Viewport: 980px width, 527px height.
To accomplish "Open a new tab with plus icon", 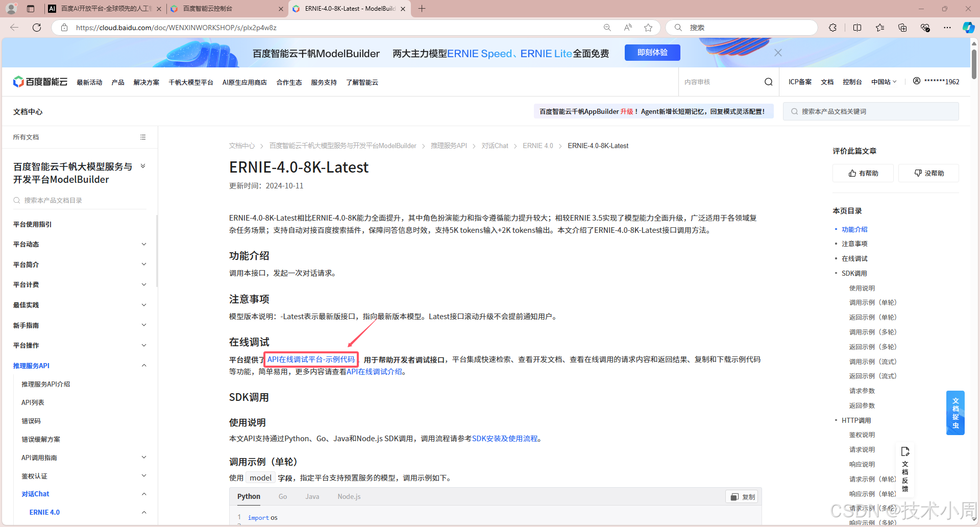I will [x=422, y=9].
